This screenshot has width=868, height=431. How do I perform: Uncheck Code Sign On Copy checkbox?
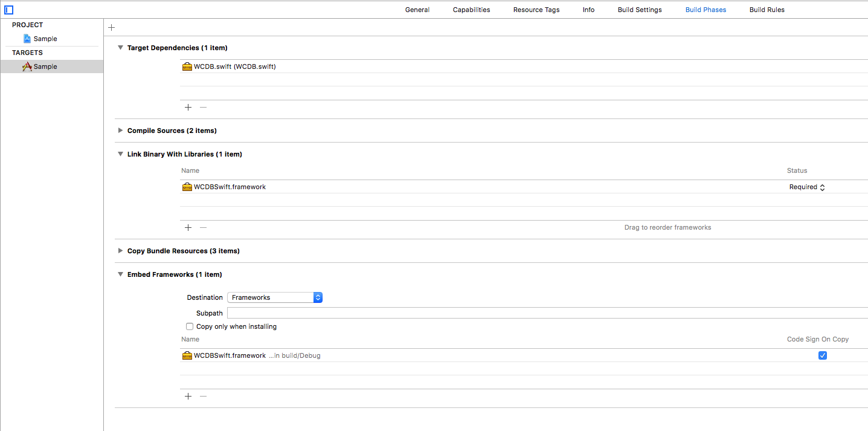[822, 355]
